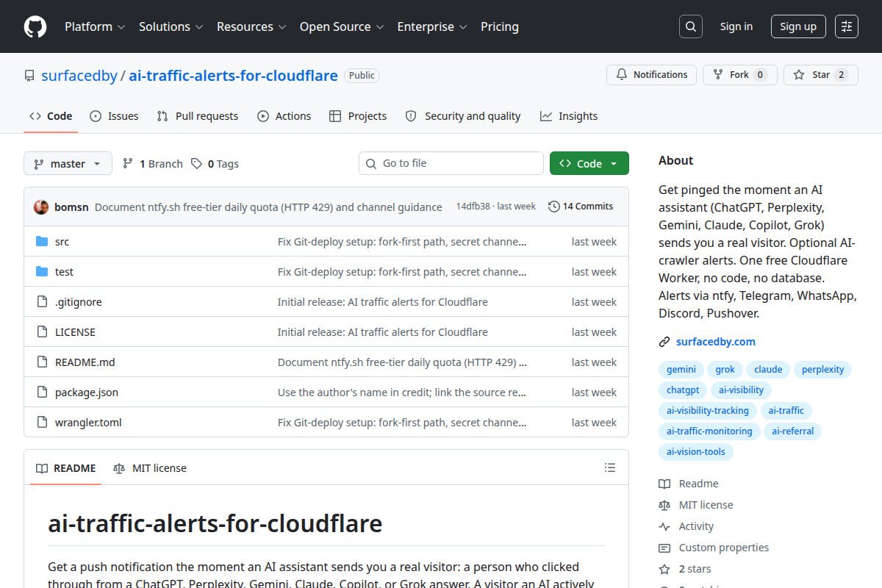Screen dimensions: 882x588
Task: Open the wrangler.toml file name
Action: 88,423
